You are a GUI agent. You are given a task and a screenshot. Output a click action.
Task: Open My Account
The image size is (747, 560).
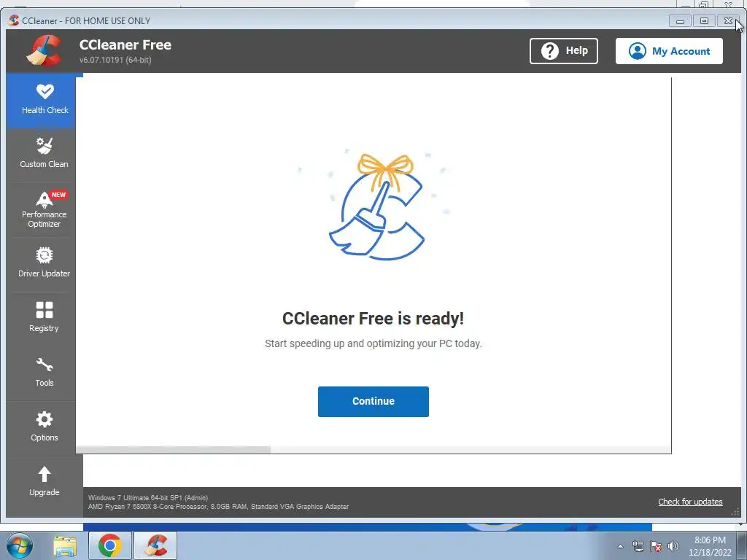(669, 51)
